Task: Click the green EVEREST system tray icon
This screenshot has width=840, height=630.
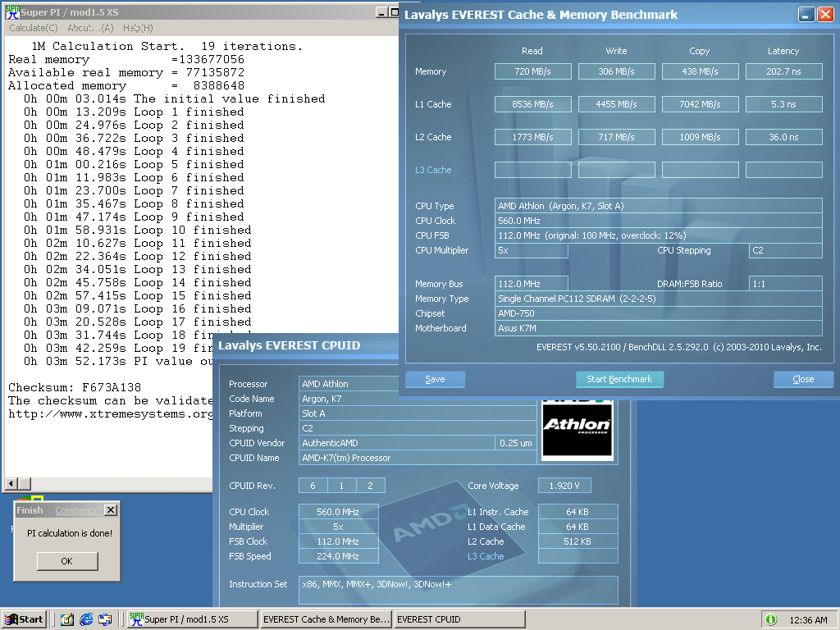Action: point(771,619)
